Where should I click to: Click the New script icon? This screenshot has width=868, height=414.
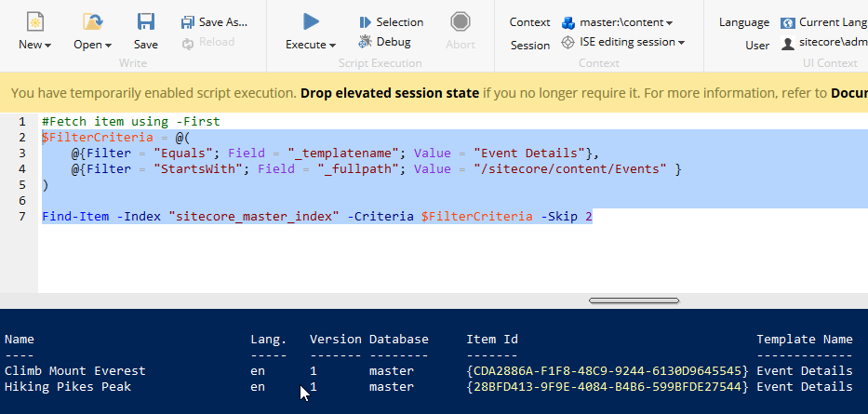pos(34,21)
